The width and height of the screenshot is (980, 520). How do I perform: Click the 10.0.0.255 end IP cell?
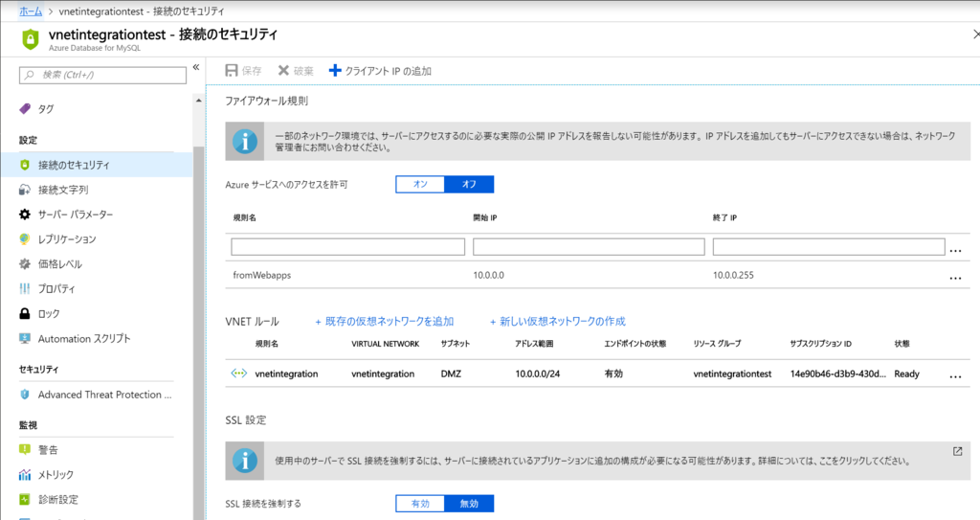pyautogui.click(x=733, y=276)
